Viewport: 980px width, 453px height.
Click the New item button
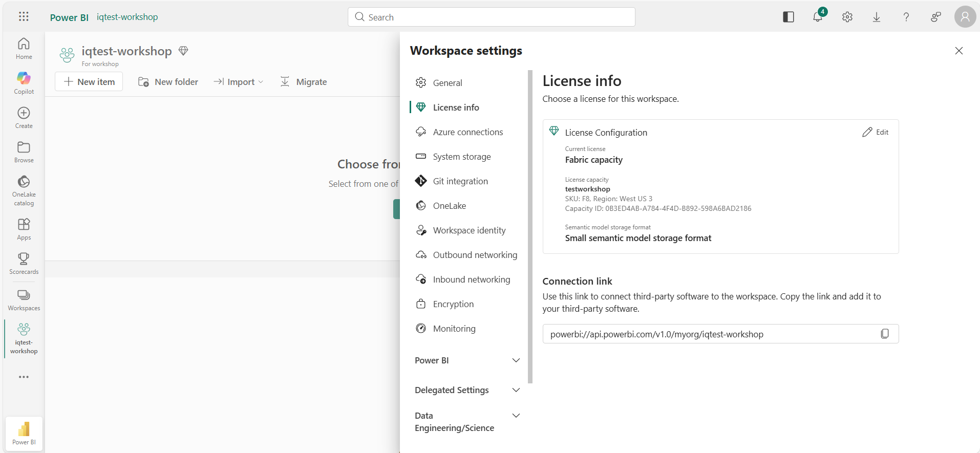[x=89, y=81]
